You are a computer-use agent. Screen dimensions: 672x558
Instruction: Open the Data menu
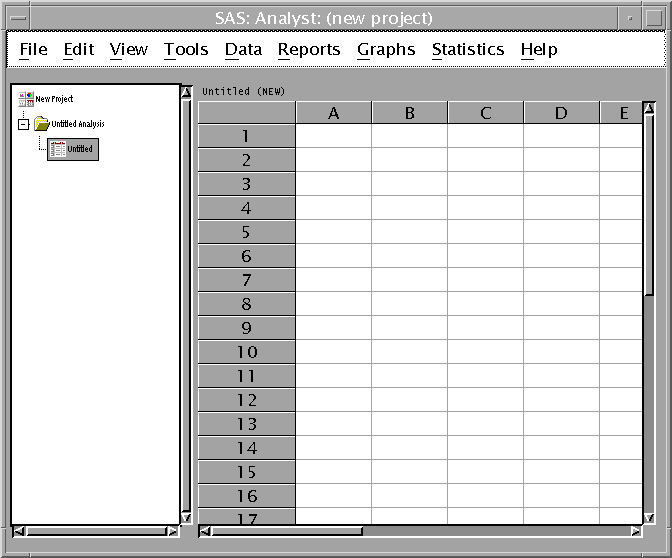click(x=243, y=50)
